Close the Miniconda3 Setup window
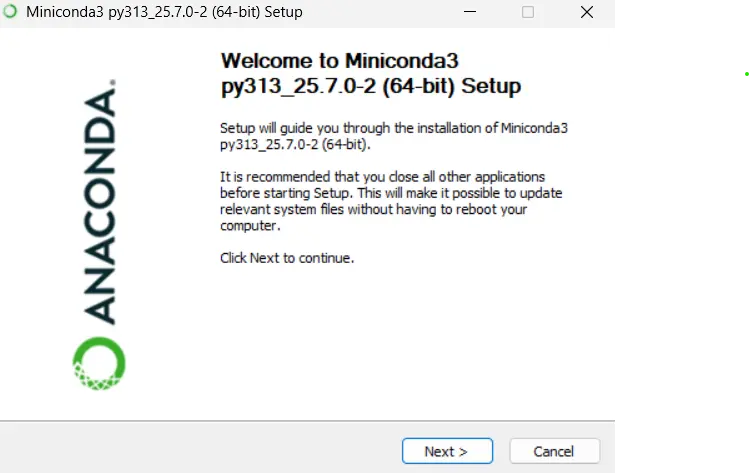This screenshot has height=473, width=750. coord(587,12)
